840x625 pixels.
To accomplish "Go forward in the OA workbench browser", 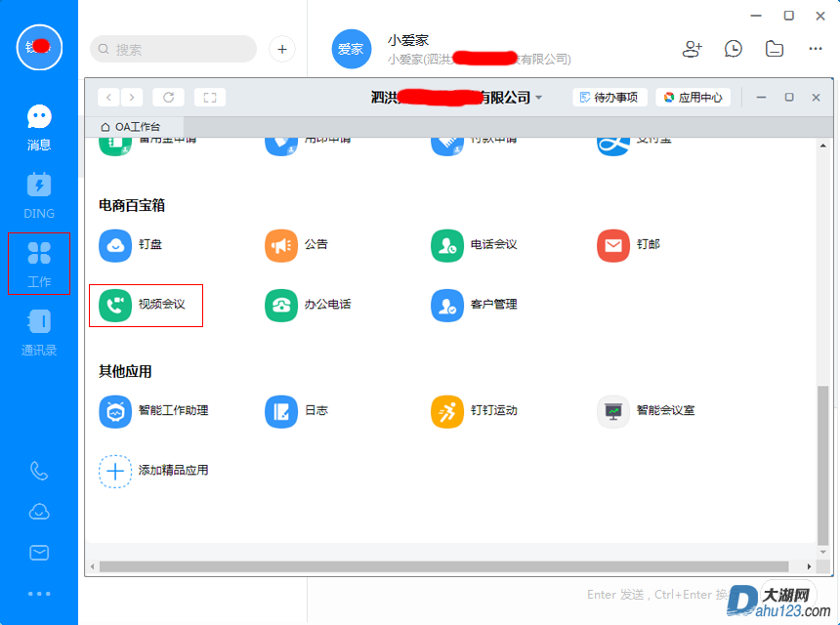I will [x=132, y=98].
